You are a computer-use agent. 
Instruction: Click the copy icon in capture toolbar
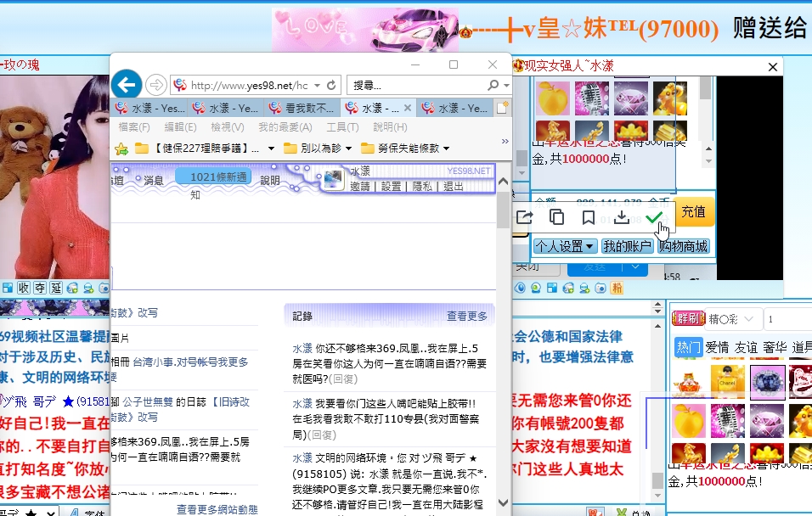click(x=557, y=217)
